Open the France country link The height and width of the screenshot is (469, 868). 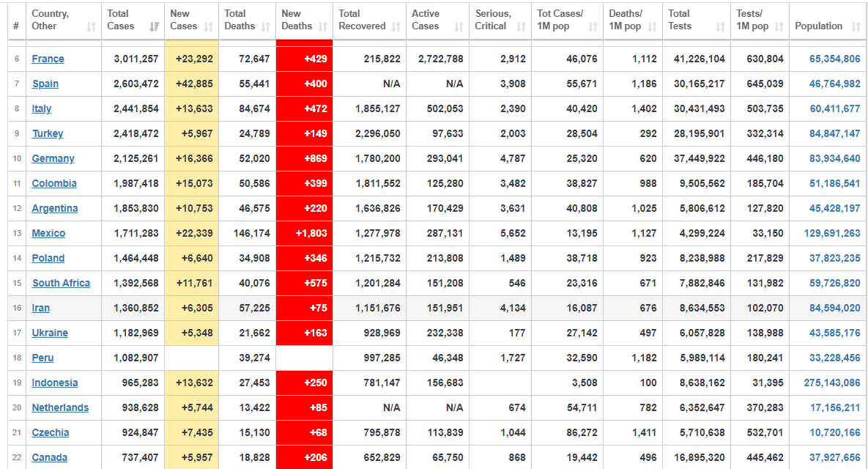coord(48,59)
